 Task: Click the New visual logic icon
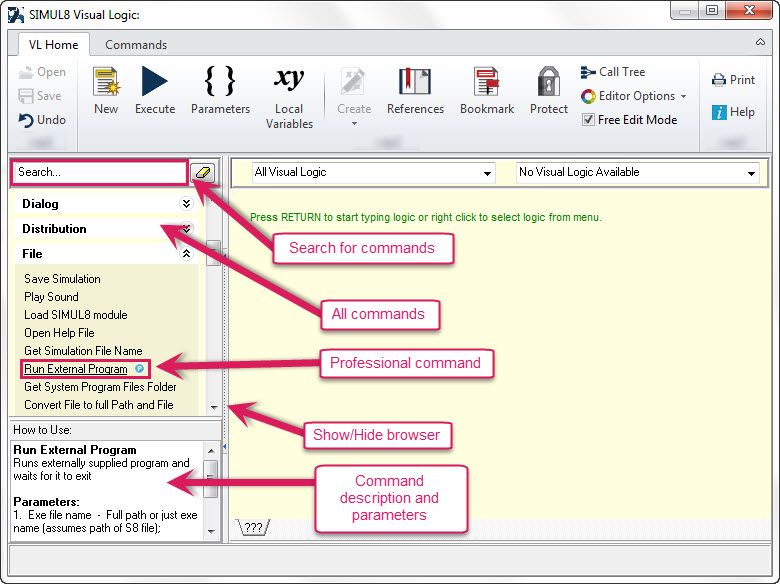coord(106,82)
